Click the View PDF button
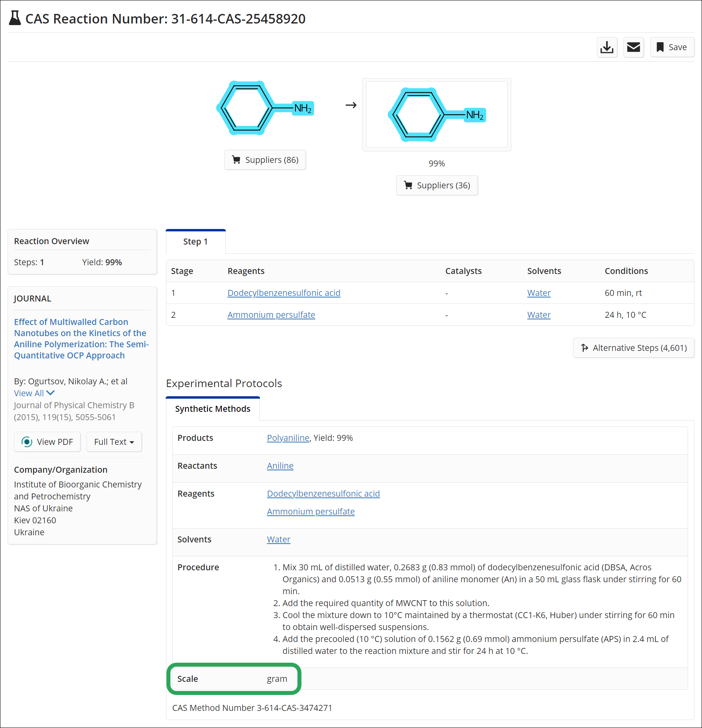The width and height of the screenshot is (702, 728). click(47, 442)
